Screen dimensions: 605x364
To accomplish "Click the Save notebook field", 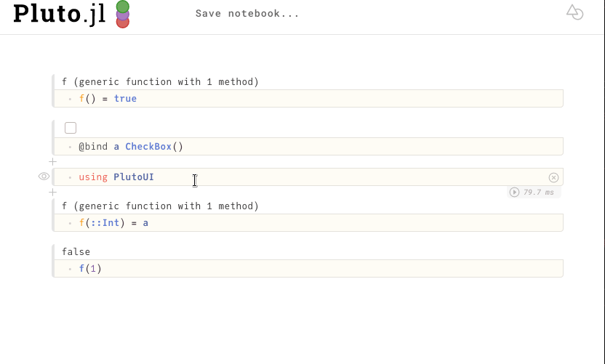I will pos(247,14).
